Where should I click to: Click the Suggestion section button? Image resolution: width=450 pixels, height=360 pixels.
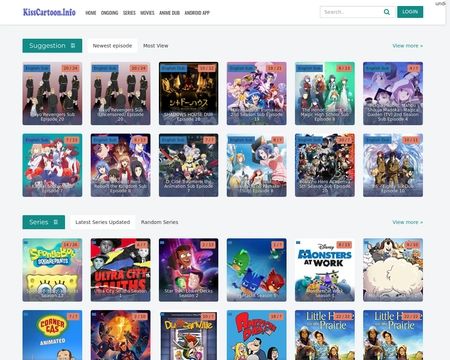[x=52, y=46]
